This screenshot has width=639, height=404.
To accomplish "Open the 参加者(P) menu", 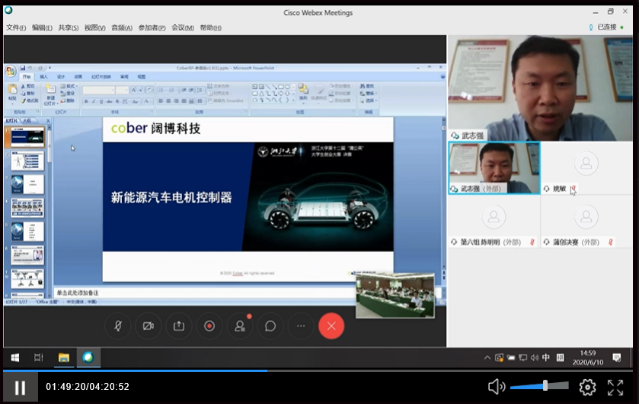I will point(151,27).
